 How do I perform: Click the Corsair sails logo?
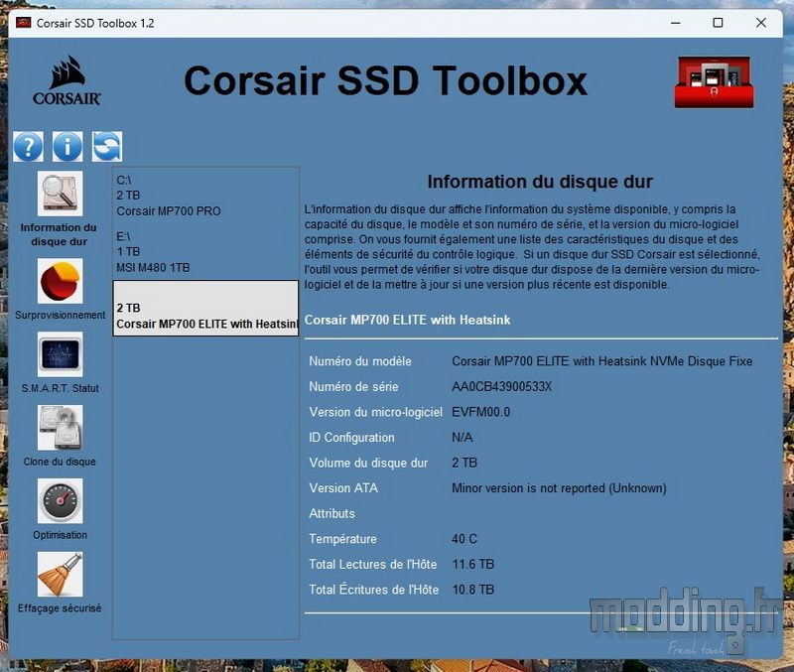[66, 80]
